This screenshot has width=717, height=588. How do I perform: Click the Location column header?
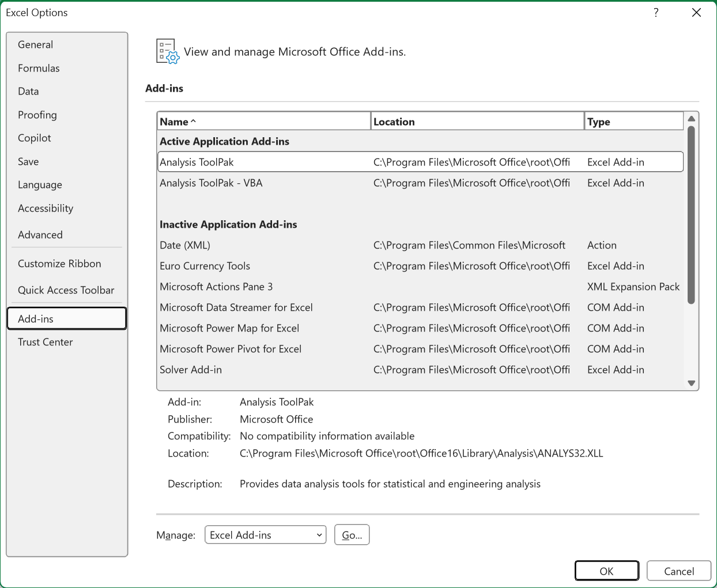477,122
